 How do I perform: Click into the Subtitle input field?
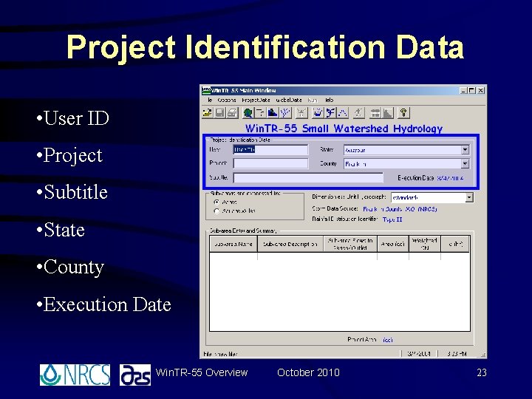click(x=308, y=177)
